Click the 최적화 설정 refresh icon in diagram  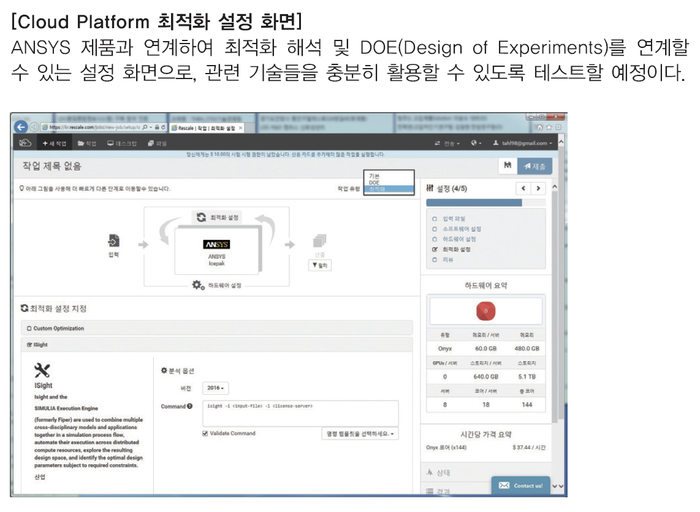201,217
